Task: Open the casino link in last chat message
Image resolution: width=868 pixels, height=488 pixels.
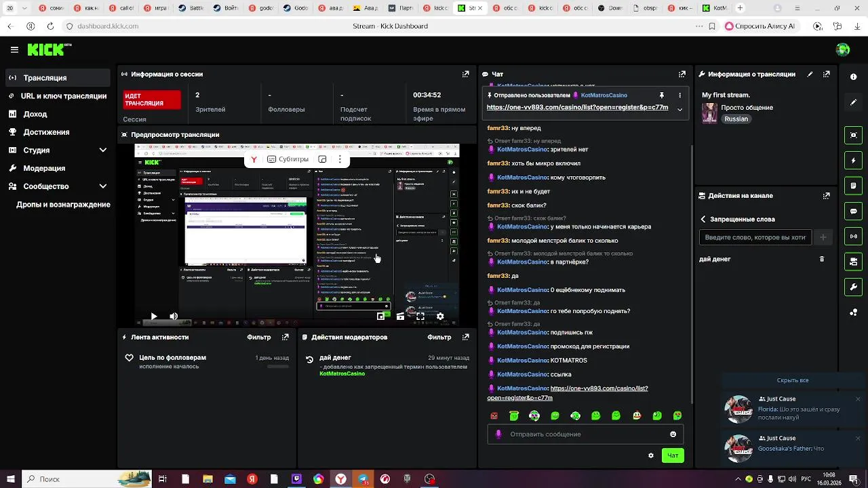Action: tap(567, 393)
